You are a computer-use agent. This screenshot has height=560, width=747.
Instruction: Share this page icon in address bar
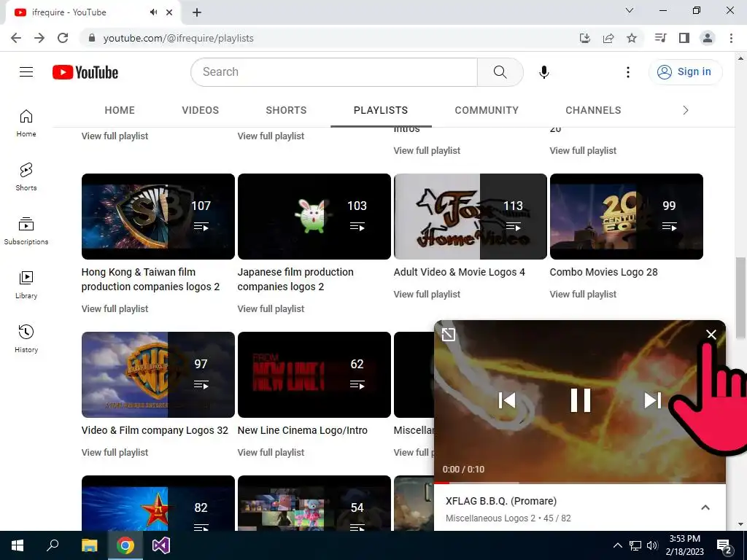pyautogui.click(x=608, y=38)
